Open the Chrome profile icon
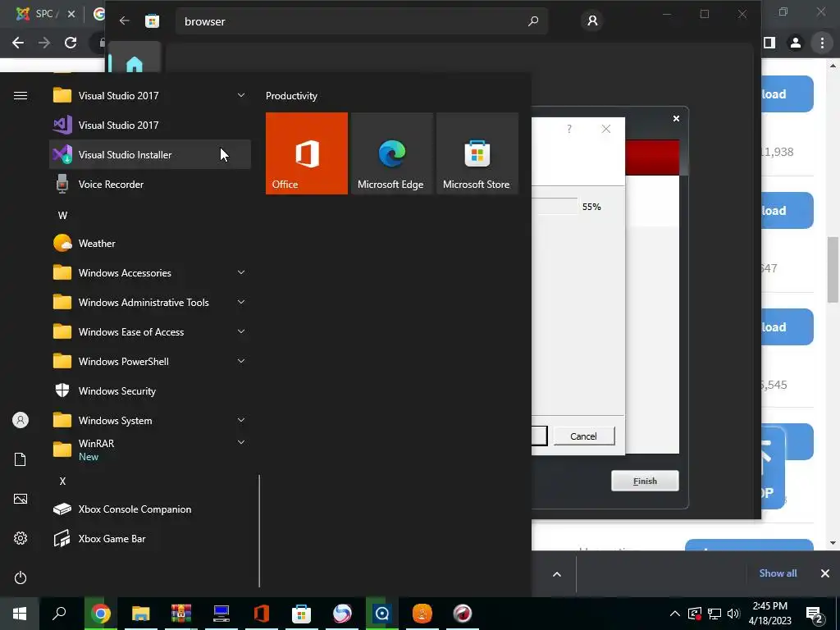840x630 pixels. [x=796, y=43]
